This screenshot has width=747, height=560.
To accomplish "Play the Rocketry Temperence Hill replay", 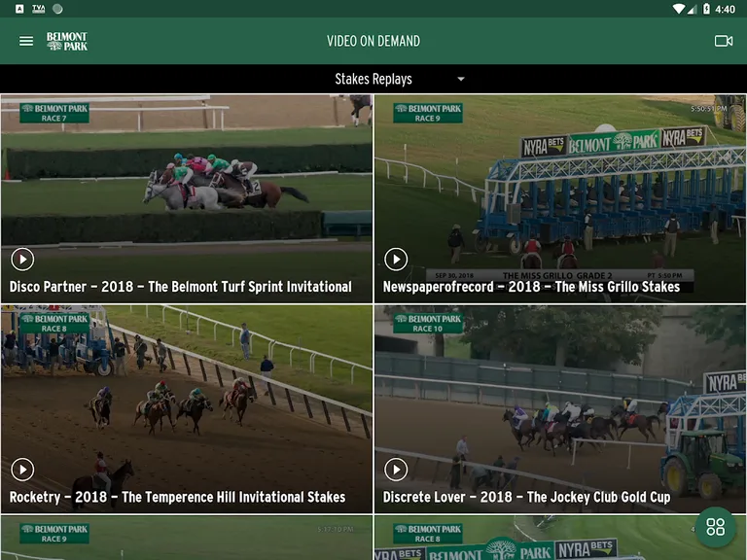I will click(22, 470).
